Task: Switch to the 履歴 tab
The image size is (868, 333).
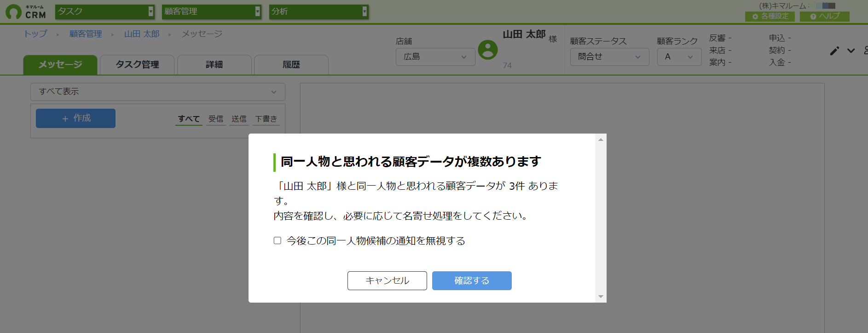Action: pyautogui.click(x=291, y=64)
